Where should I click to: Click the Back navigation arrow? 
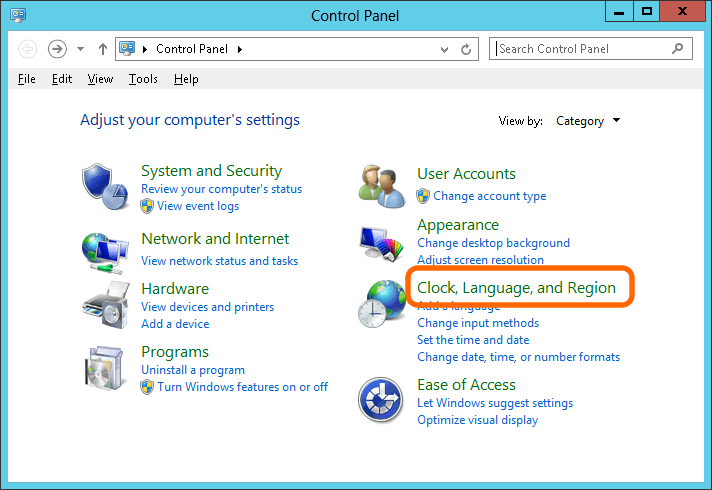click(27, 49)
